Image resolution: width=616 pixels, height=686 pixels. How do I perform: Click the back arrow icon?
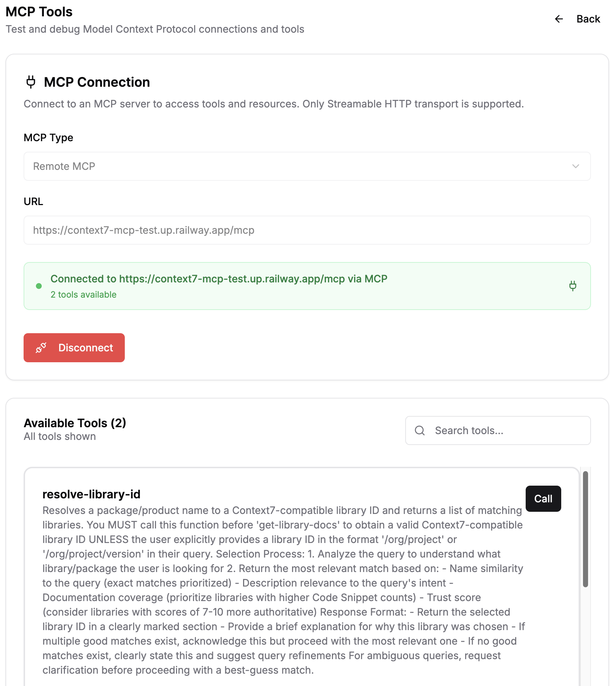[x=559, y=19]
